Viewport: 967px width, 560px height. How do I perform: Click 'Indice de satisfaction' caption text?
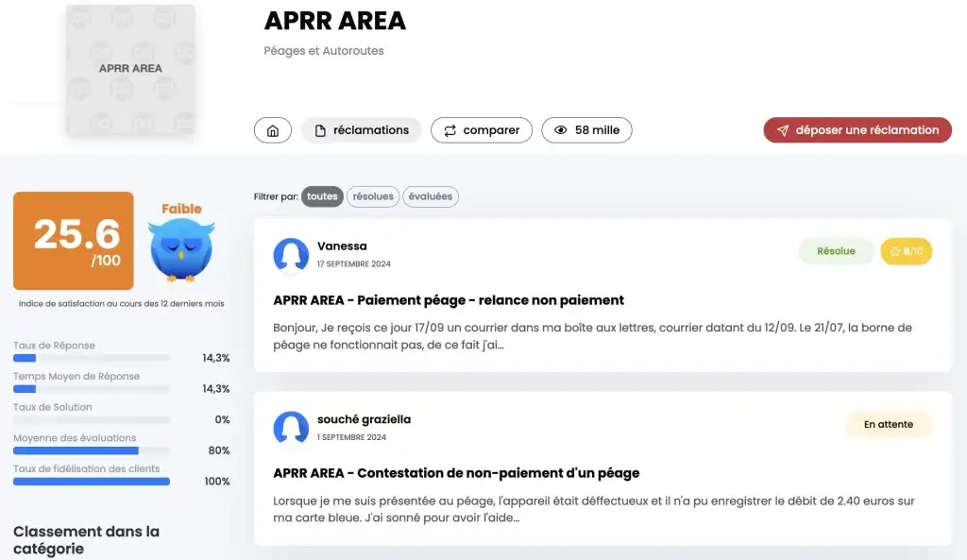pos(122,303)
